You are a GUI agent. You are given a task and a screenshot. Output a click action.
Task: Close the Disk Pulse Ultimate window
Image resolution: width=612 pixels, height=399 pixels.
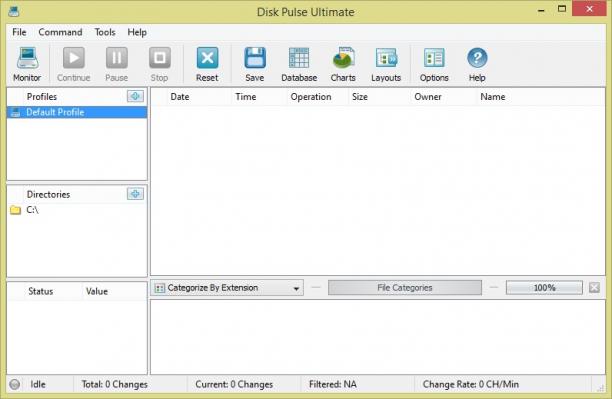[x=589, y=9]
